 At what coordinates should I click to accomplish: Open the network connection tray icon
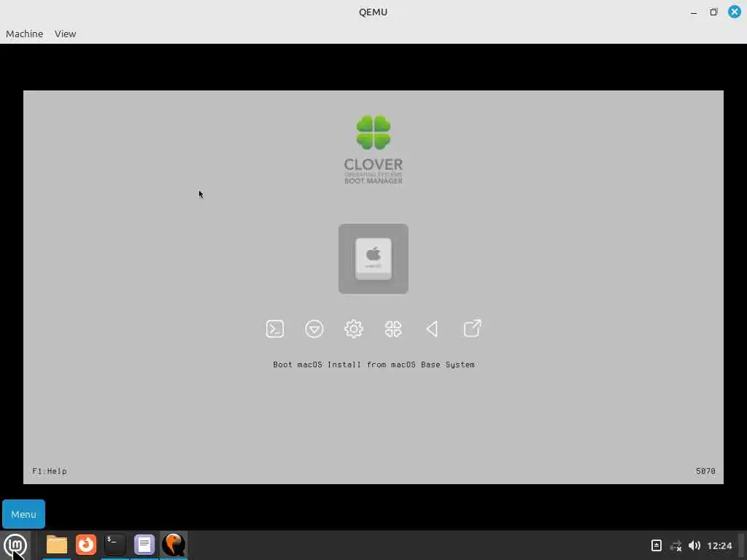point(676,545)
